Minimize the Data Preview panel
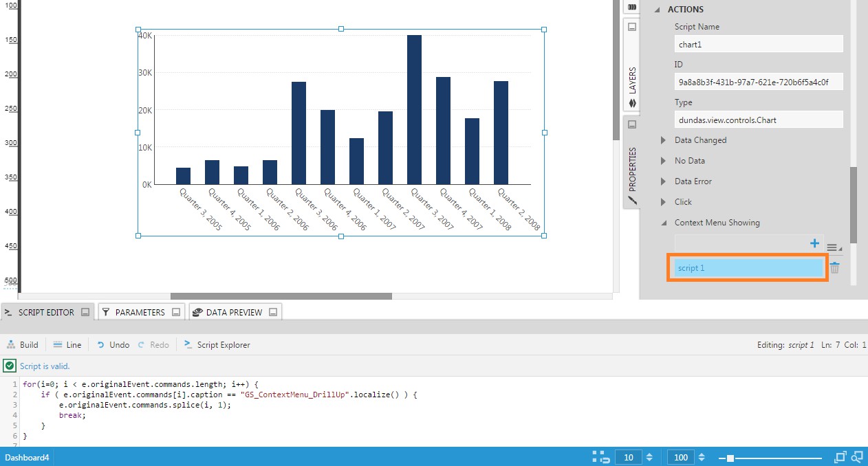The width and height of the screenshot is (868, 466). pos(273,312)
